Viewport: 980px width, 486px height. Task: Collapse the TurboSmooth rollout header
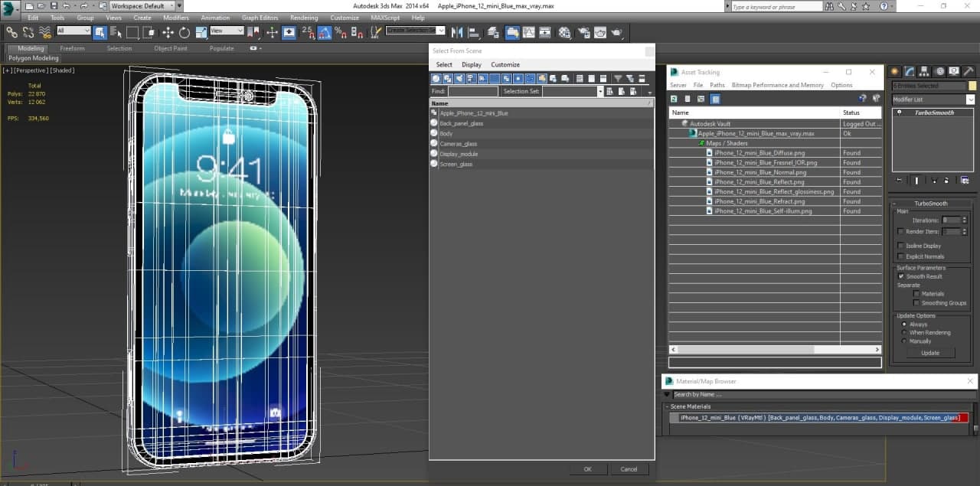tap(931, 204)
